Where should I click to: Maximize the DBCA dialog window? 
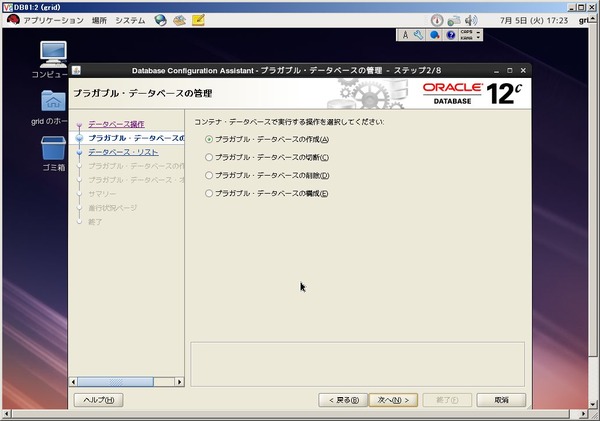[x=510, y=70]
